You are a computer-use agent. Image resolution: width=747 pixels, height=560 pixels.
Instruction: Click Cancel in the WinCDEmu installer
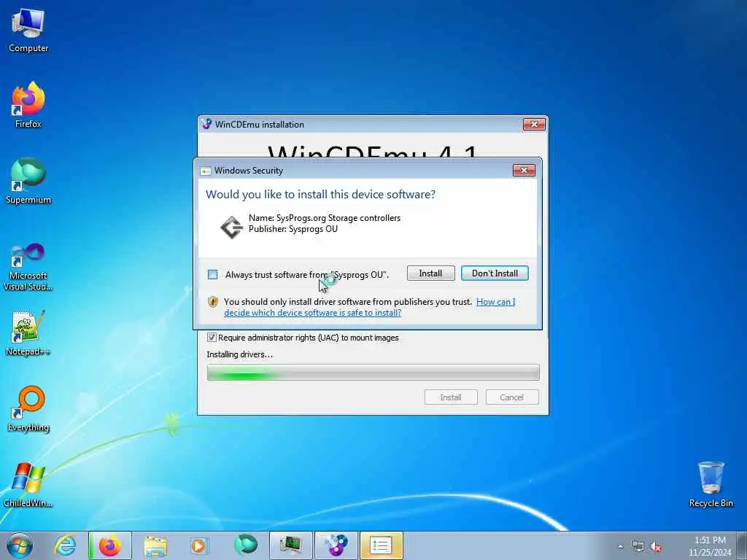pos(511,397)
